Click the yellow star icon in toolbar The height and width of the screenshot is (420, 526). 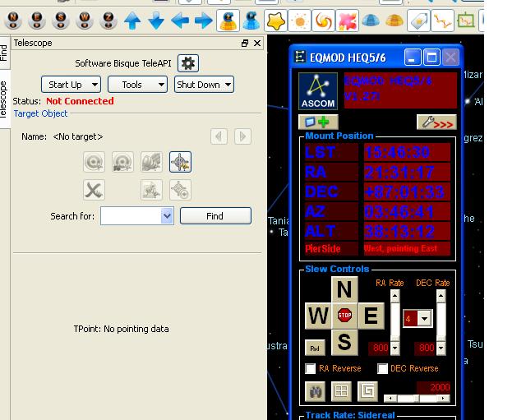pos(277,21)
